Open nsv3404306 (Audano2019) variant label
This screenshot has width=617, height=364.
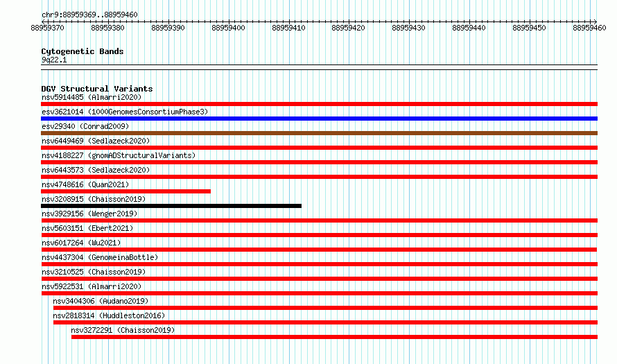point(101,301)
